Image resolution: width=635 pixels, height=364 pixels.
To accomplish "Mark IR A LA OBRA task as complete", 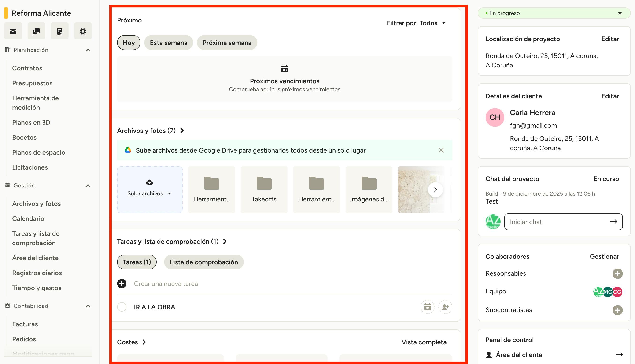I will click(x=122, y=307).
